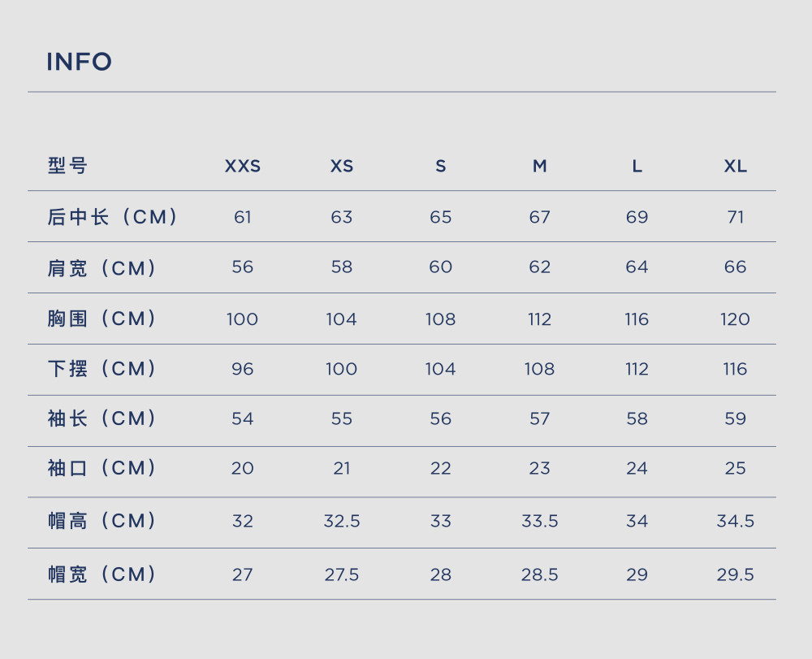This screenshot has height=659, width=812.
Task: Select the 帽高 (CM) row label
Action: [101, 521]
